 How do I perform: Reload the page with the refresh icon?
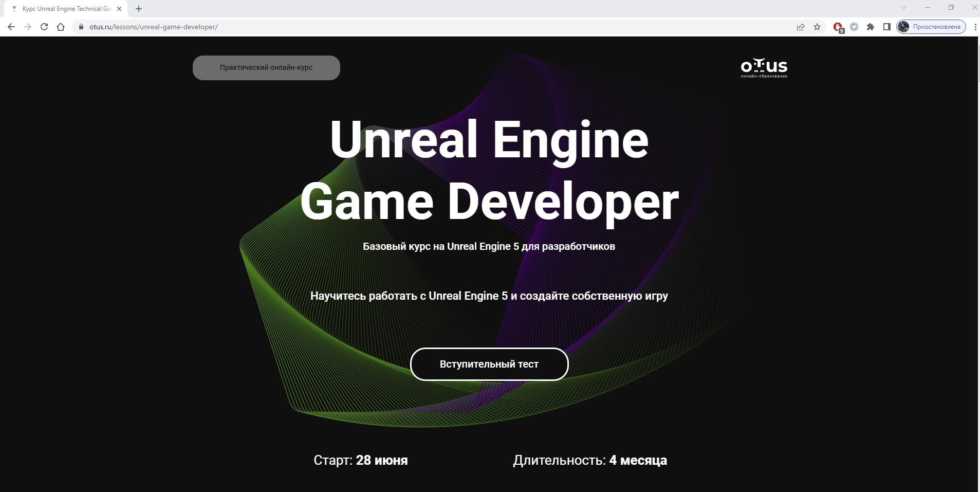[44, 27]
